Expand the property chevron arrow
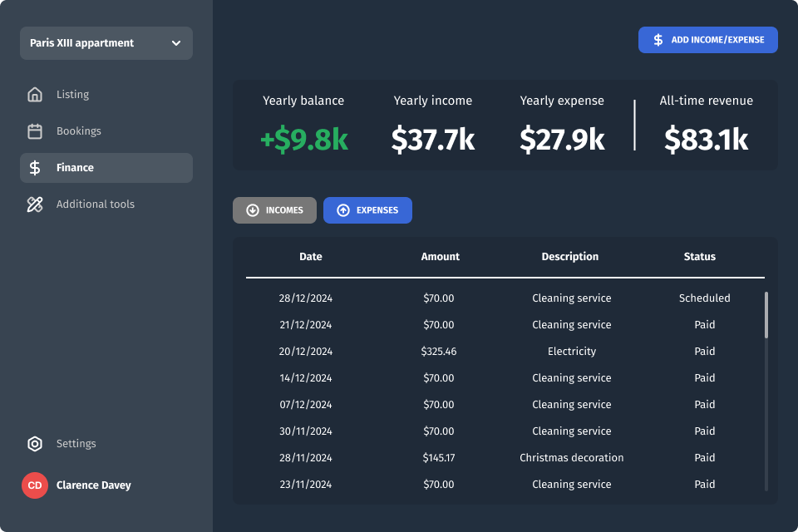 click(x=176, y=43)
